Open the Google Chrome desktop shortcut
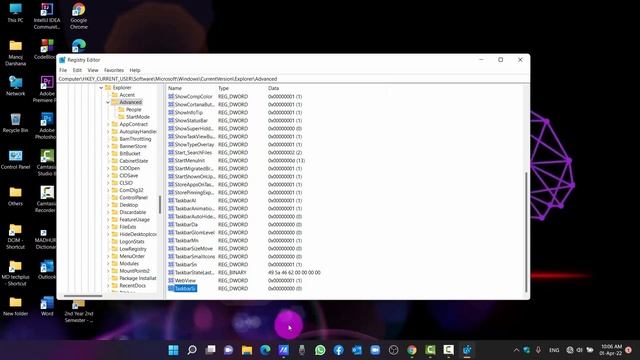640x360 pixels. click(x=79, y=16)
